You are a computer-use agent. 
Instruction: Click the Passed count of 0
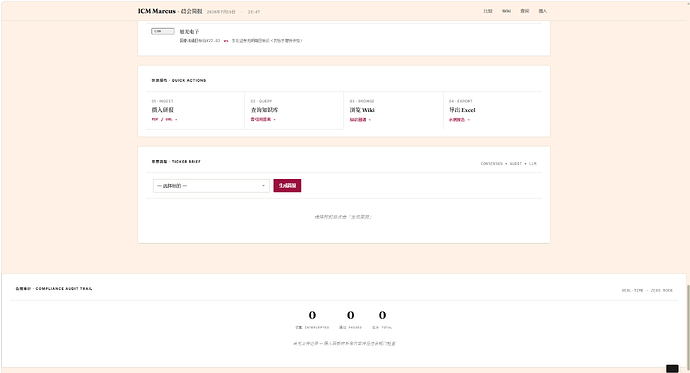350,315
